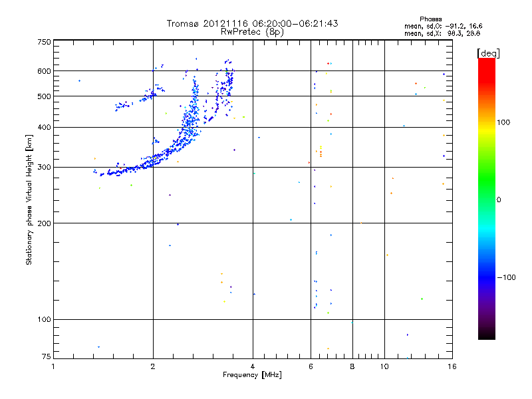This screenshot has width=532, height=399.
Task: Click the 'mean, sd,X: 98.3, 28.8' statistic
Action: pos(442,33)
